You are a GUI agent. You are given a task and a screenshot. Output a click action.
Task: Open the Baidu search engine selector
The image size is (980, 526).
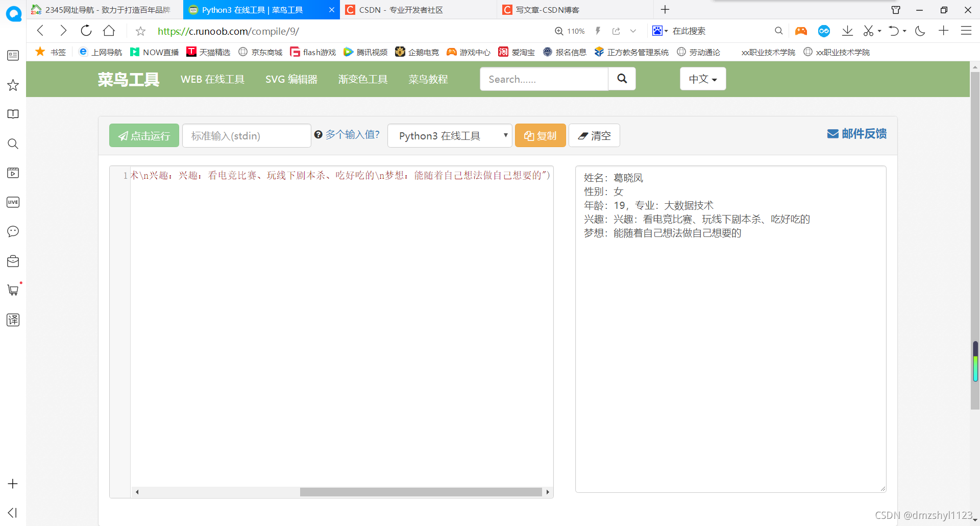point(659,31)
